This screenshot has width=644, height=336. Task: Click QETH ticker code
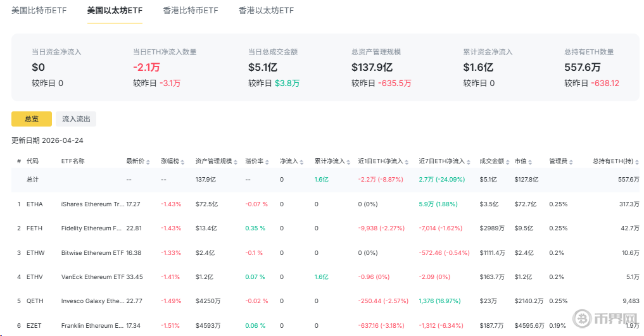coord(35,301)
